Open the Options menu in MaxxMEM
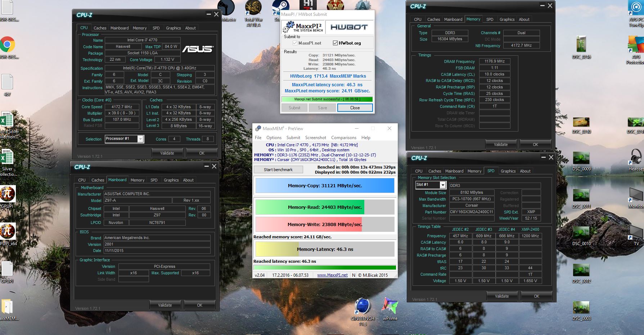The image size is (644, 335). tap(274, 138)
